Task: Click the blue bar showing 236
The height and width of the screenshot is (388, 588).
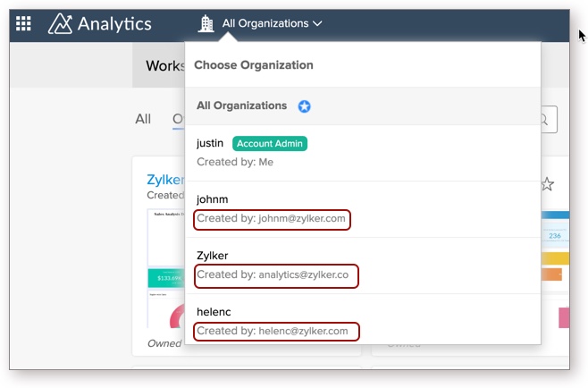Action: click(554, 237)
